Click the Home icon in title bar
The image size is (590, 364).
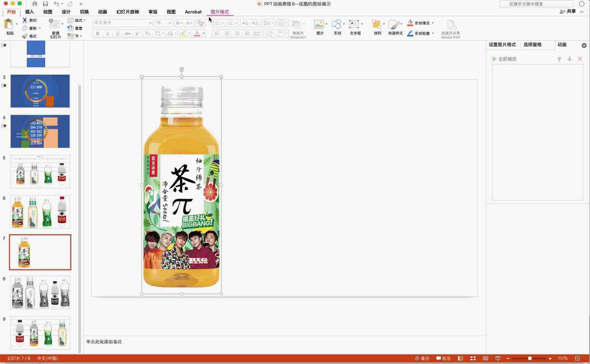[x=34, y=4]
